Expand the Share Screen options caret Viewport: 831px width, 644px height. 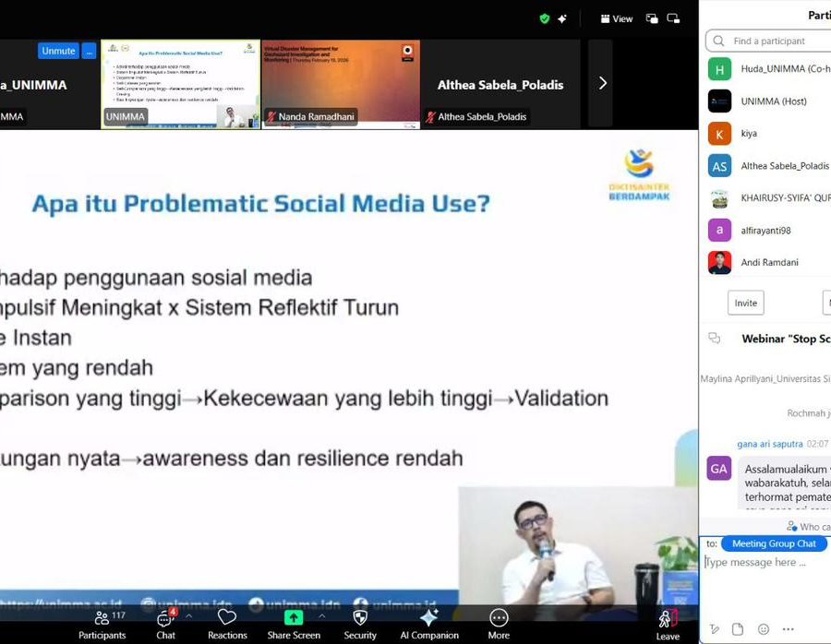point(321,615)
